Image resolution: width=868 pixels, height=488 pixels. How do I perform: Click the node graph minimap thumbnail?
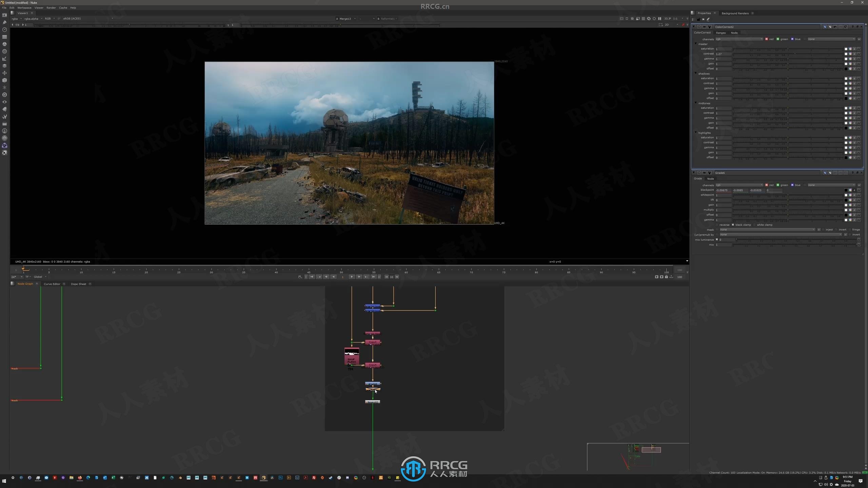pos(638,456)
